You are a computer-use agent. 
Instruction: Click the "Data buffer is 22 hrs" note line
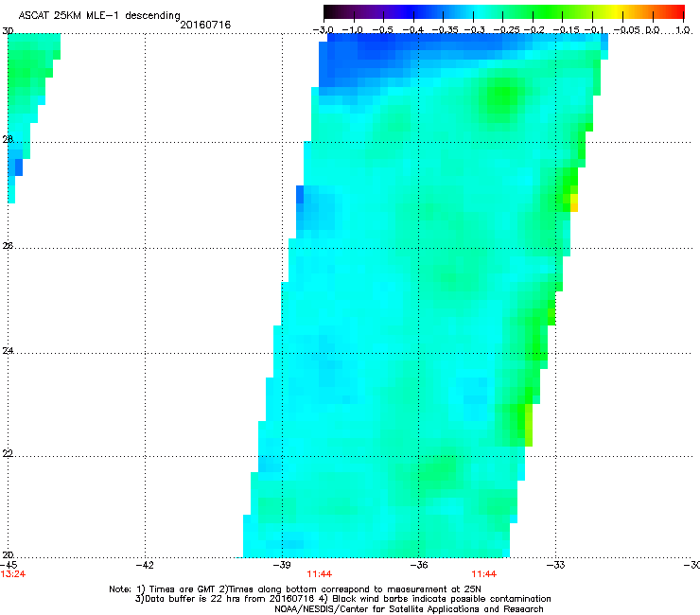[342, 599]
